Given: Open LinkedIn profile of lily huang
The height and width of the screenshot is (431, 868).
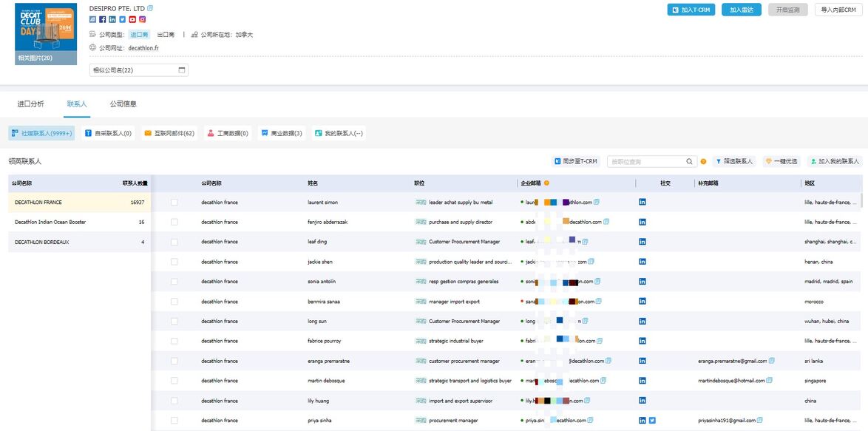Looking at the screenshot, I should (642, 401).
